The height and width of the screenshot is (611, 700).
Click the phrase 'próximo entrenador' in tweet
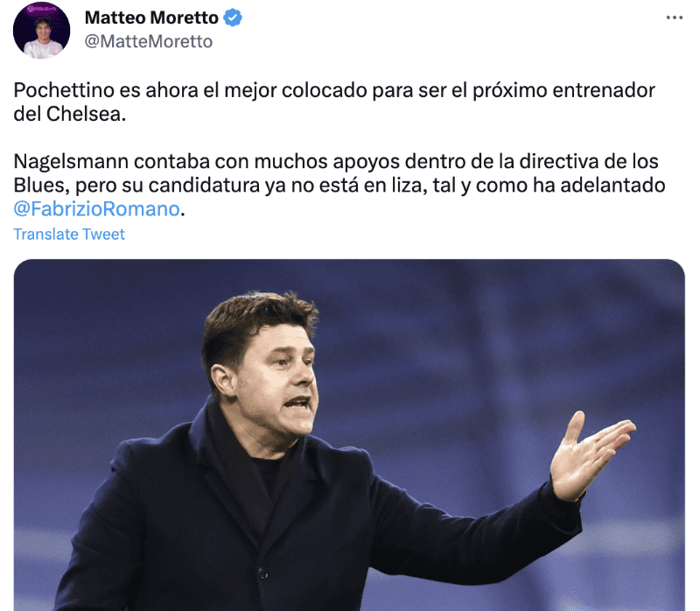coord(563,90)
